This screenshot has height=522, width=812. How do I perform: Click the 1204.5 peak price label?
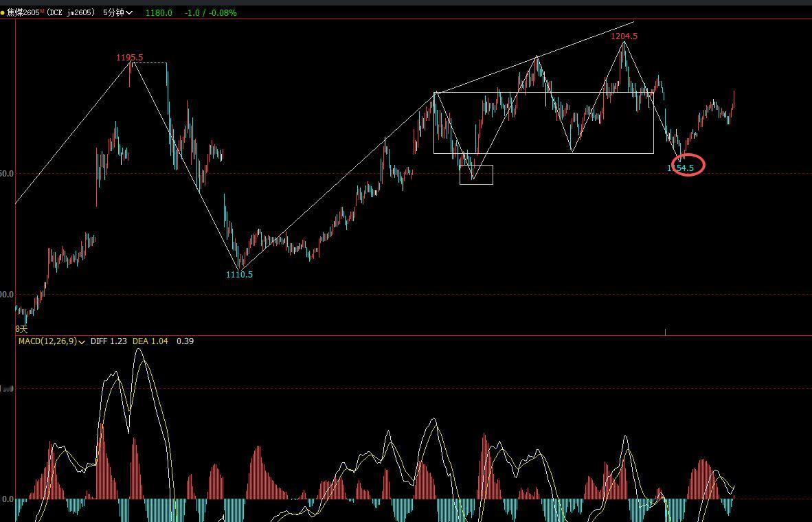tap(624, 36)
